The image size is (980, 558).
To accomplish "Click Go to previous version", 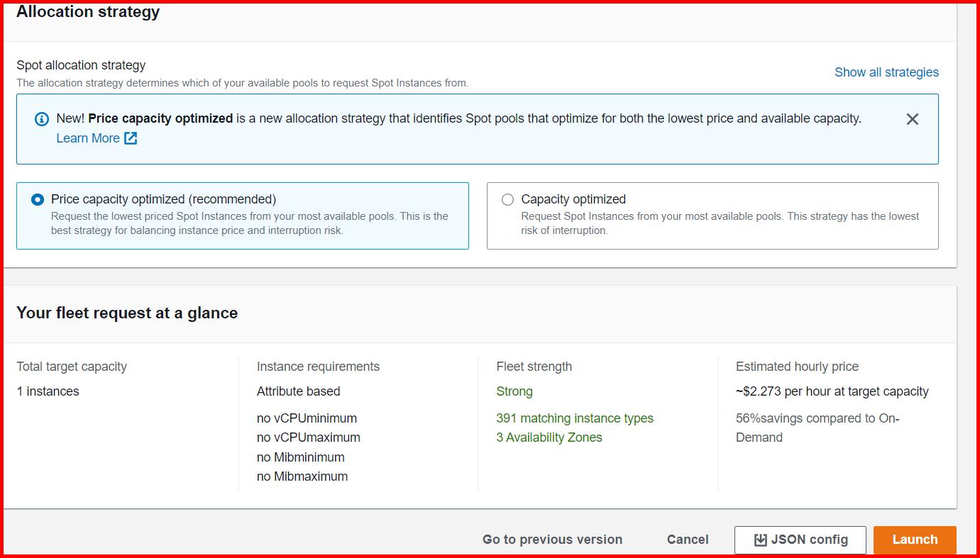I will 552,540.
